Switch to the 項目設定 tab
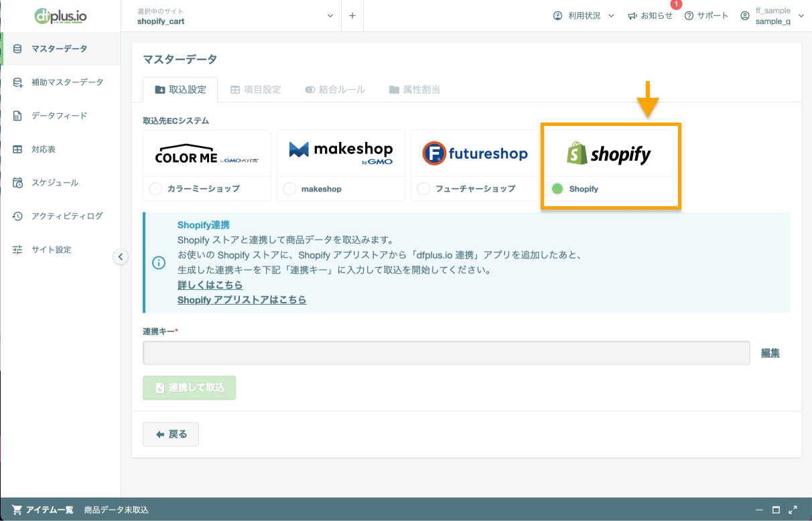 pos(255,89)
